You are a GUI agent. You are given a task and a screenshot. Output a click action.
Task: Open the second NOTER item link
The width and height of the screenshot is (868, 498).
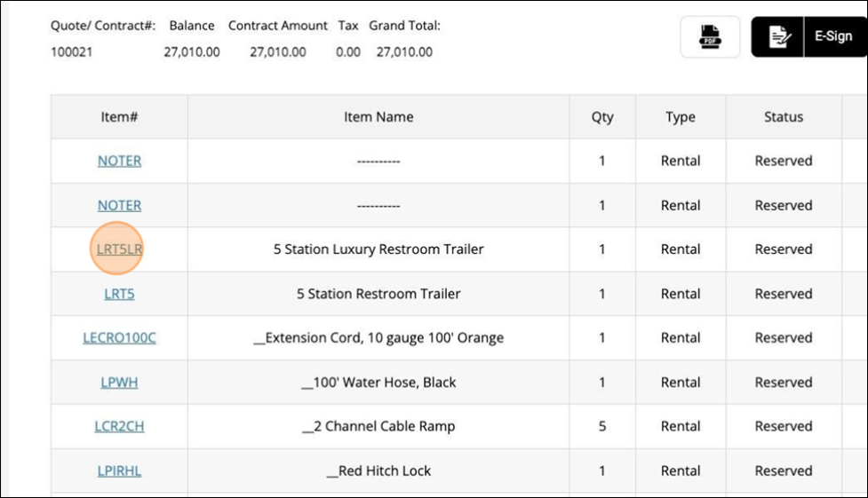[119, 205]
